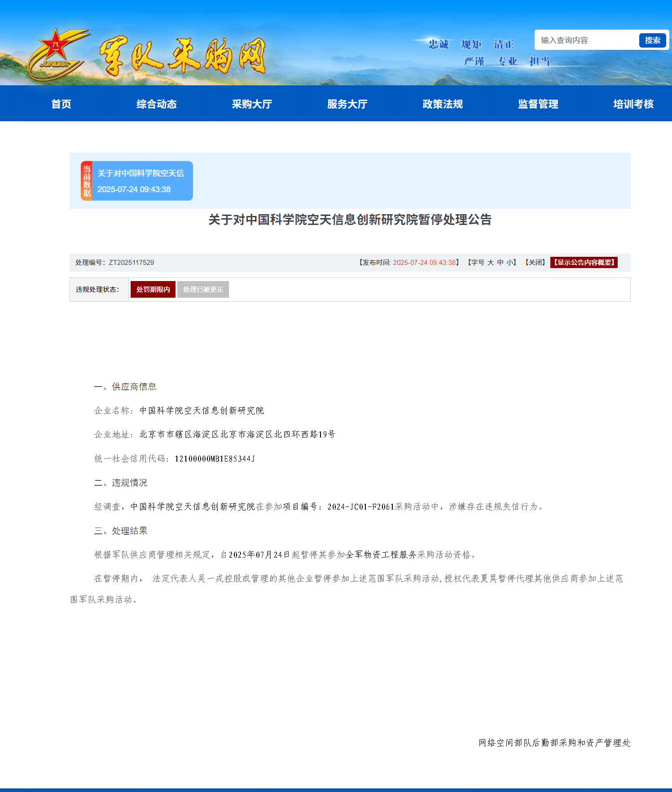Click the 根据军队供应商管理相关规定 line
Screen dimensions: 672x792
[285, 554]
